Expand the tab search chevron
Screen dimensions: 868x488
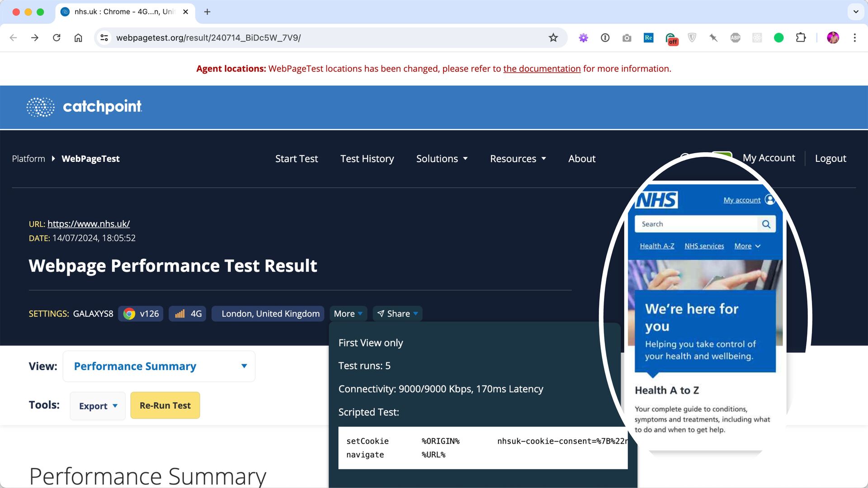point(855,12)
